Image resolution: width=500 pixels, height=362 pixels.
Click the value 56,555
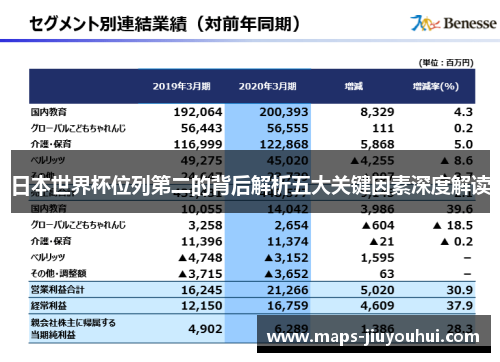(x=288, y=128)
